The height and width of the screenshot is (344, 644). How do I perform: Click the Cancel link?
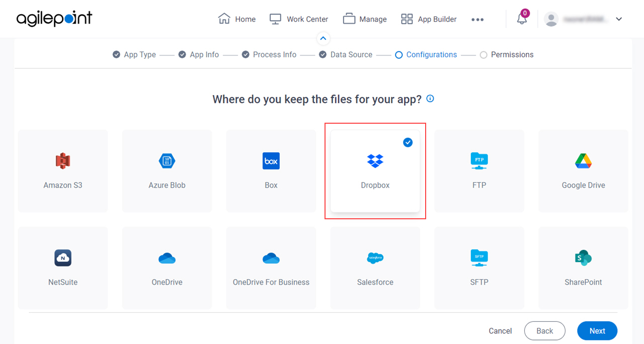click(x=501, y=331)
